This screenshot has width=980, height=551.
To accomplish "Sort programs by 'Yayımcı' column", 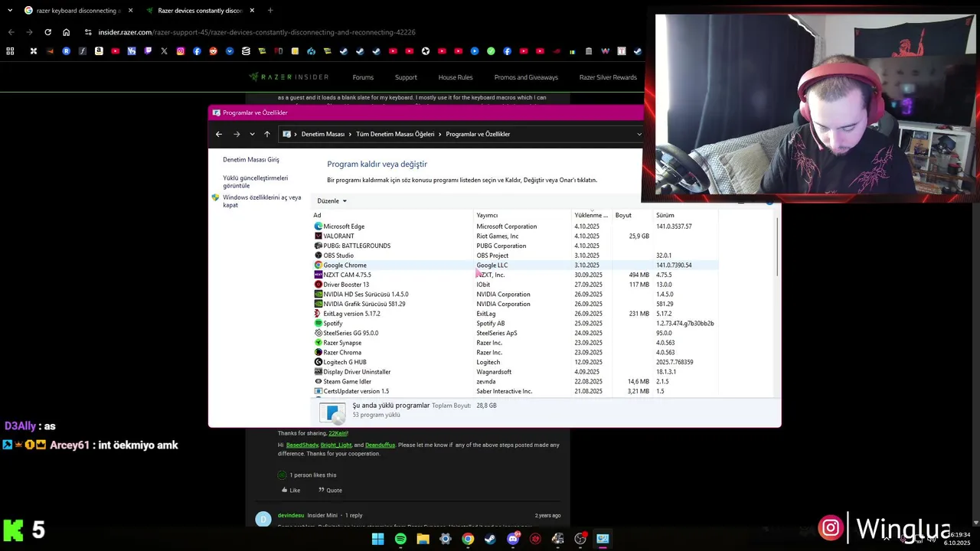I will click(x=523, y=215).
